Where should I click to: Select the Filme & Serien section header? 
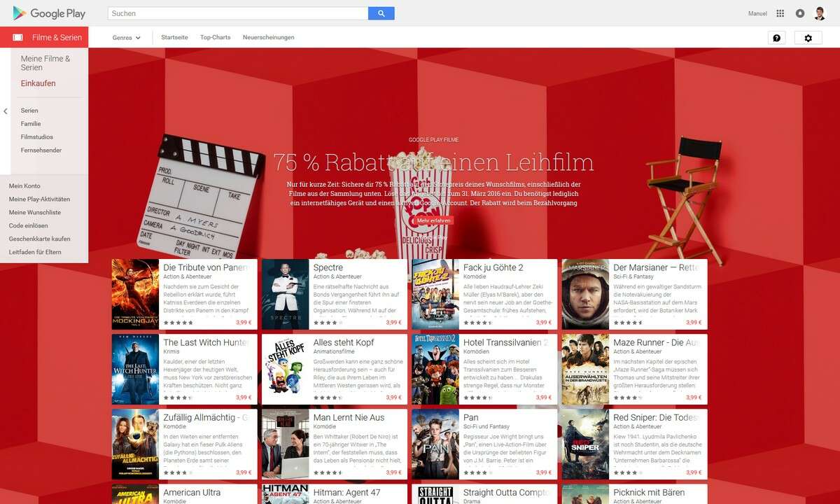(x=44, y=38)
